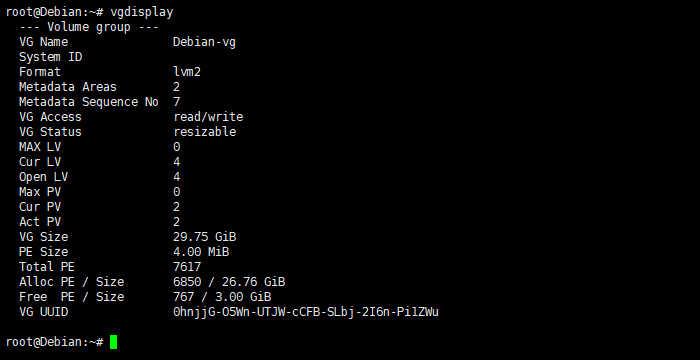Screen dimensions: 700x360
Task: Click the Metadata Sequence No label
Action: (89, 102)
